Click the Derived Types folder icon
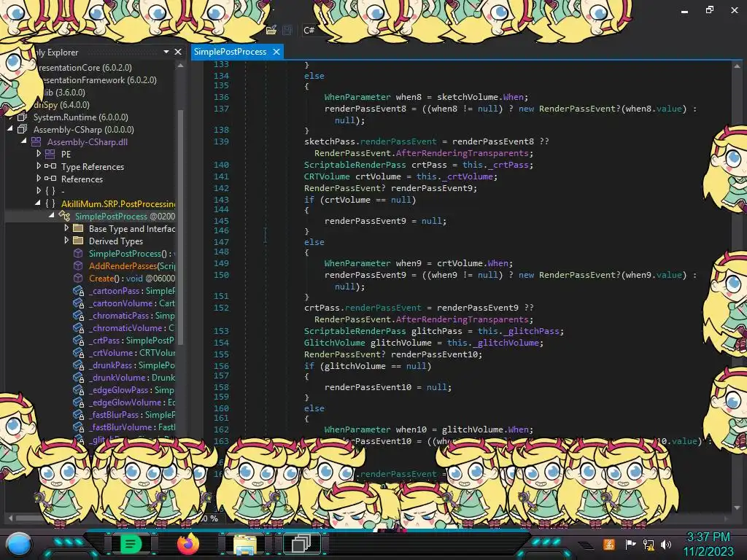 [x=78, y=241]
